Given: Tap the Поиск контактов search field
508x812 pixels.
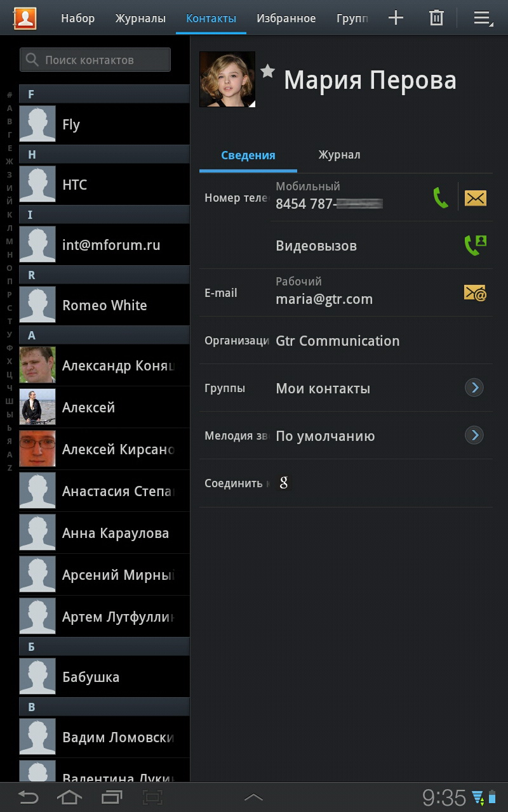Looking at the screenshot, I should (x=95, y=60).
